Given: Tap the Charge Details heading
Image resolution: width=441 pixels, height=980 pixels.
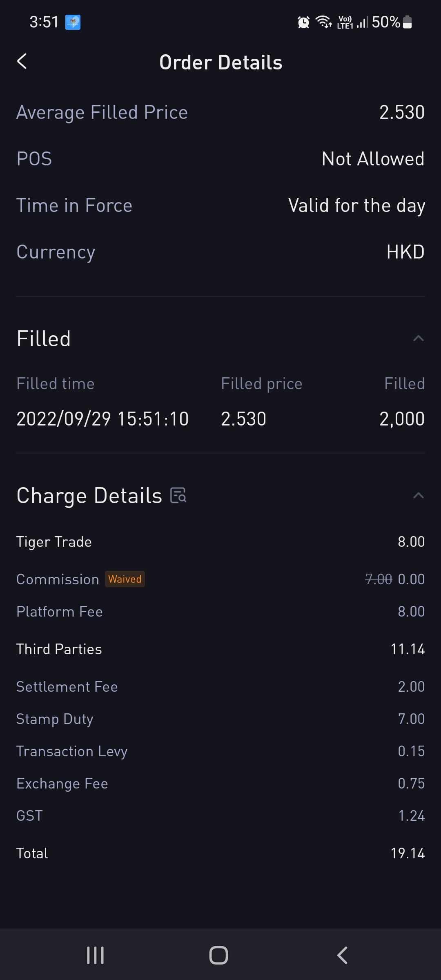Looking at the screenshot, I should pos(89,496).
